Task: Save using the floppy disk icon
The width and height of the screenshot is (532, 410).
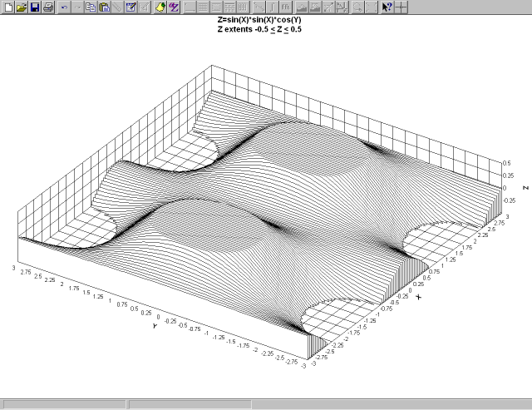Action: [x=35, y=7]
